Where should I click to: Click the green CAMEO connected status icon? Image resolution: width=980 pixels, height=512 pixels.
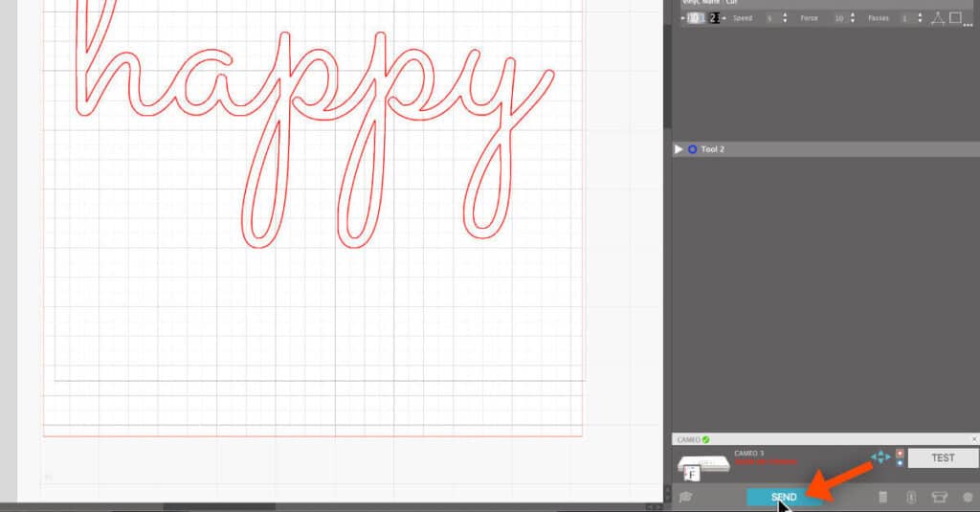705,439
